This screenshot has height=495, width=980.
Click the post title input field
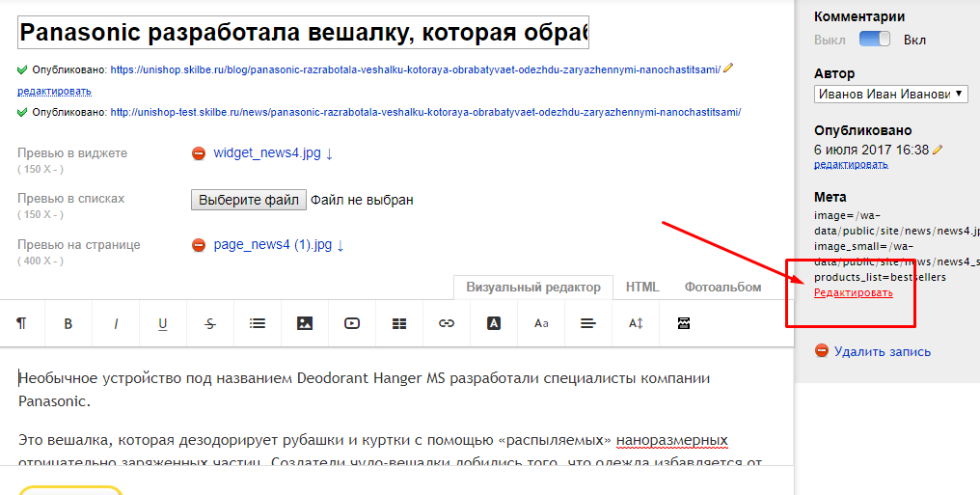[x=303, y=33]
